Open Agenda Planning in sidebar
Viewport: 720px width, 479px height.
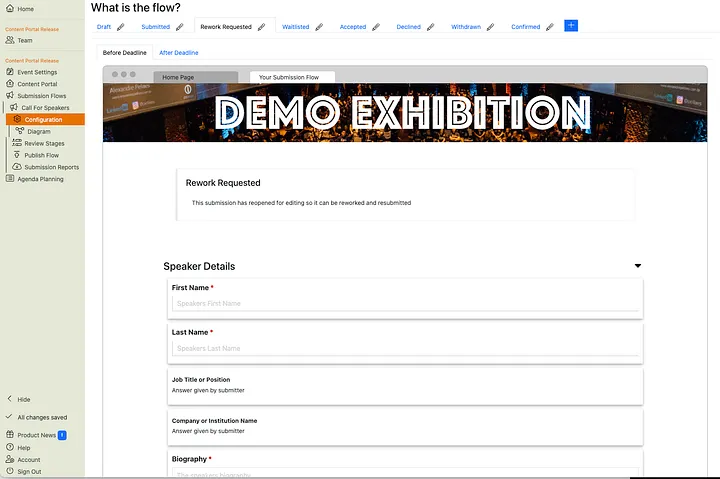(x=40, y=179)
